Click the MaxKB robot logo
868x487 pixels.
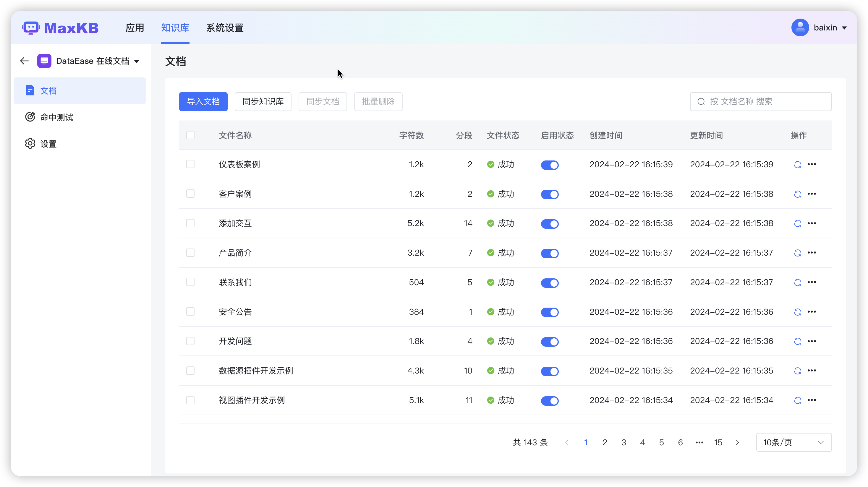31,28
